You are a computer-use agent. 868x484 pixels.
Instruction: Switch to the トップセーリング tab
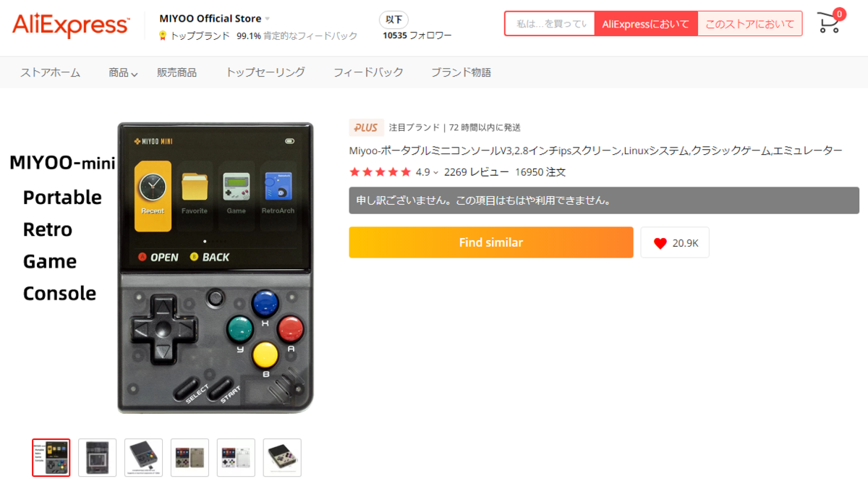(265, 72)
